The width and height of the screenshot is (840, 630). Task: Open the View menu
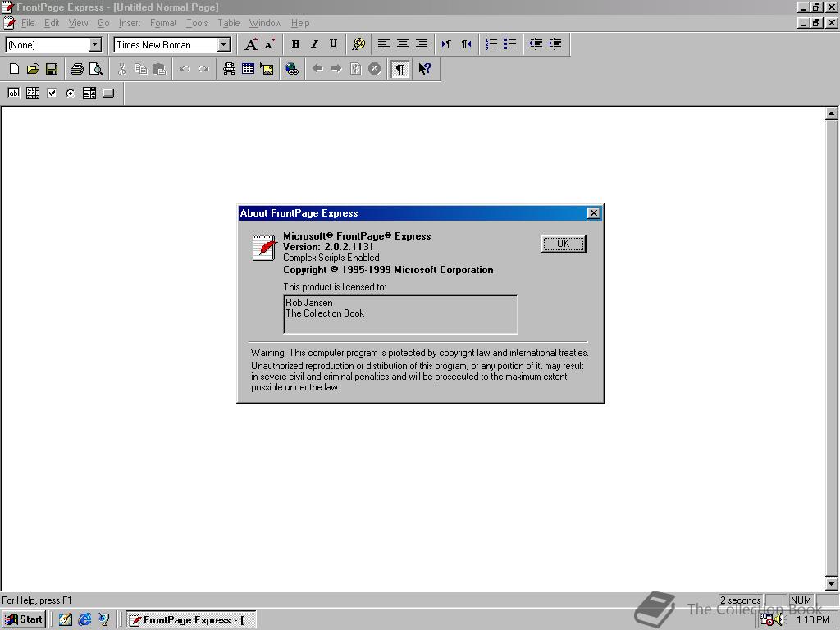(x=78, y=23)
